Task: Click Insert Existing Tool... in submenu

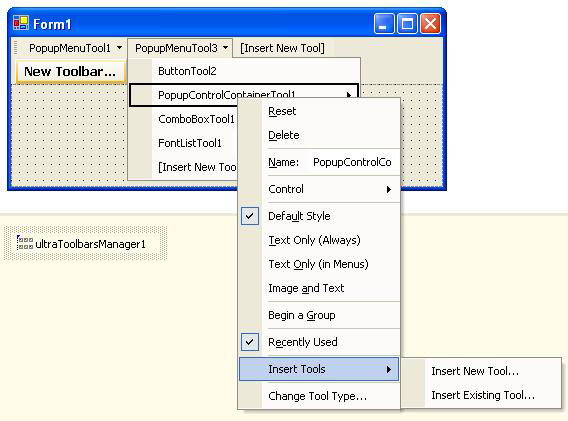Action: pyautogui.click(x=481, y=395)
